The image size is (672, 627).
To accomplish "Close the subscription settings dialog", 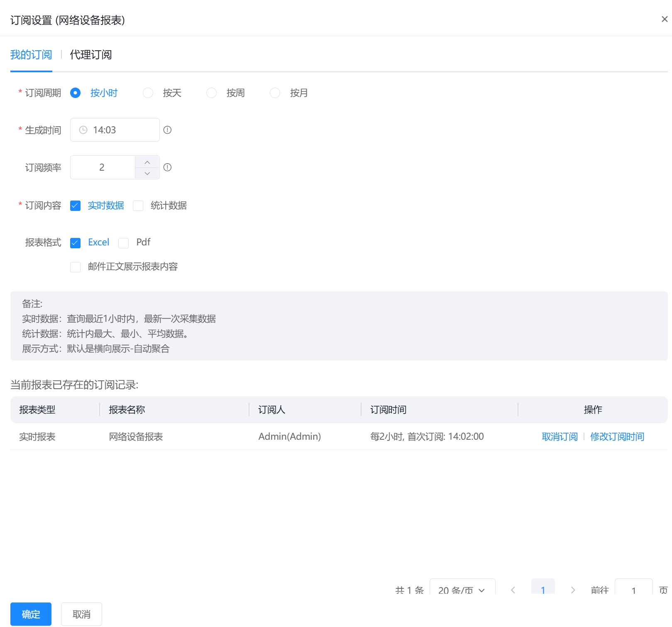I will pyautogui.click(x=664, y=19).
